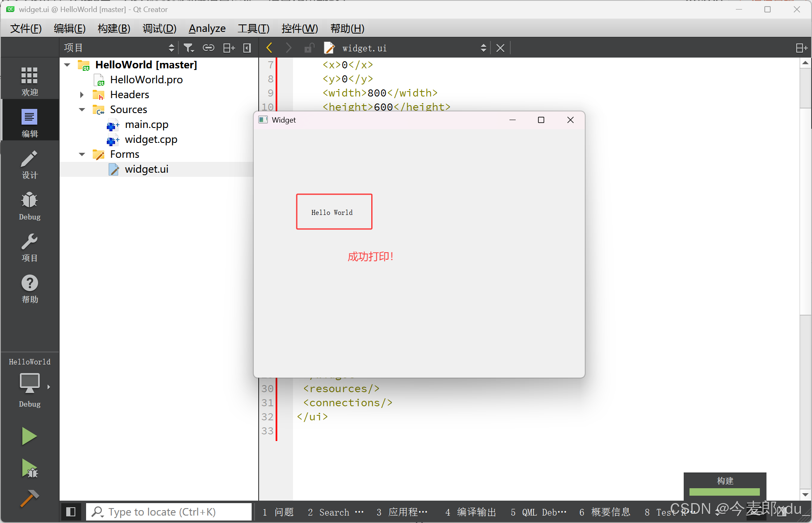812x523 pixels.
Task: Click the hammer Build icon
Action: (29, 498)
